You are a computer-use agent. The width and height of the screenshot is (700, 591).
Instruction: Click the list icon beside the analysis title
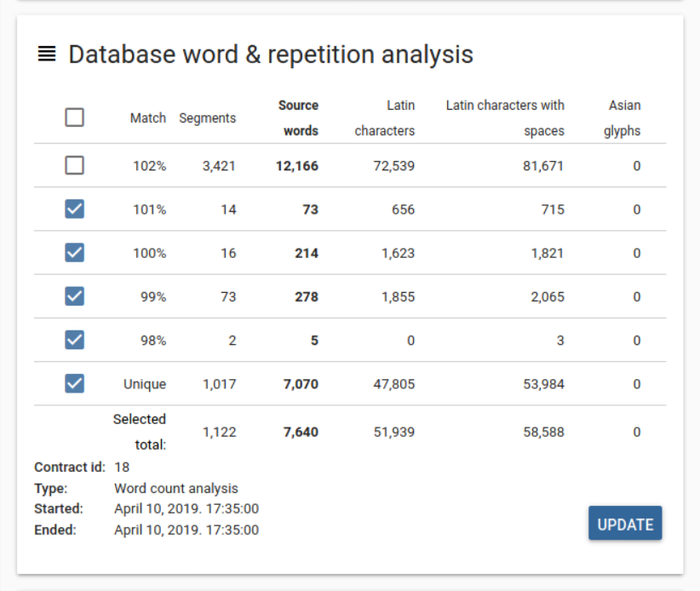(47, 54)
